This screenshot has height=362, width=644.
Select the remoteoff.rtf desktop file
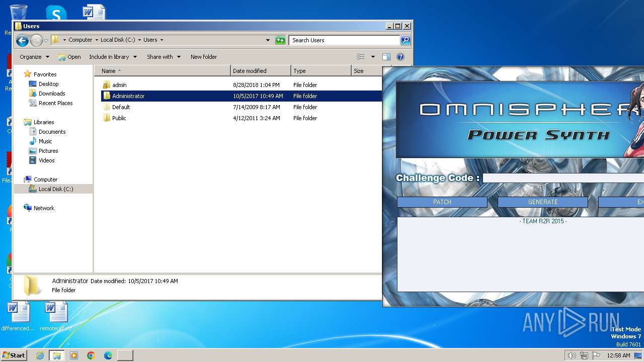(56, 317)
